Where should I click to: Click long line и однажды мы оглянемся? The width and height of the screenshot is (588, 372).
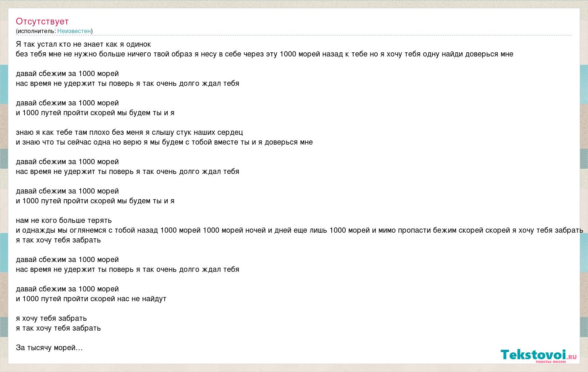coord(300,230)
